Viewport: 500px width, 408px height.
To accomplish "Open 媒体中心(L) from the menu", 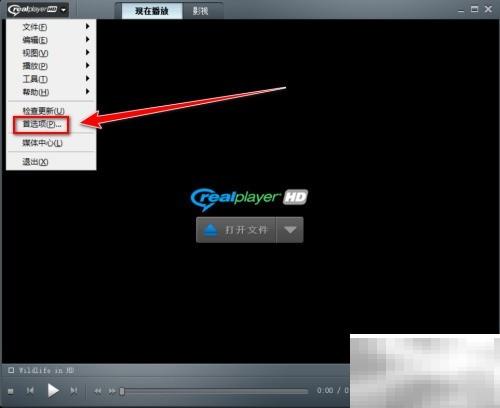I will [51, 143].
